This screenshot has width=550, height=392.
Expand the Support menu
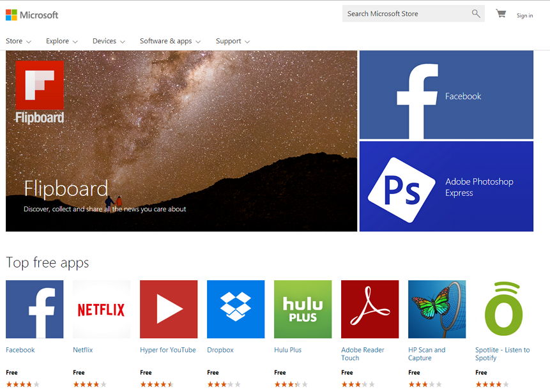point(233,41)
